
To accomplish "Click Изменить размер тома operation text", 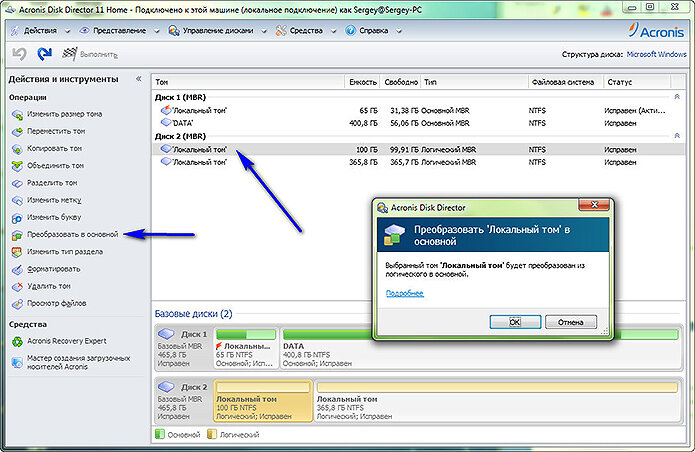I will [65, 114].
